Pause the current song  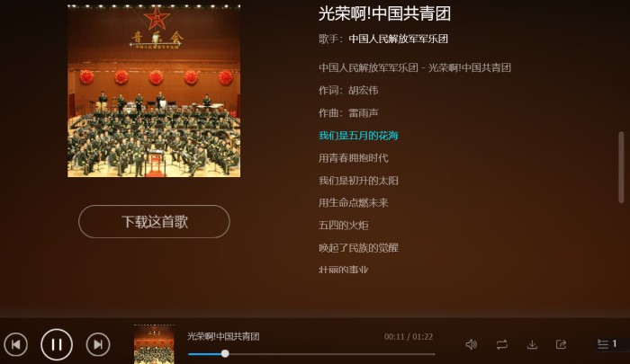57,344
